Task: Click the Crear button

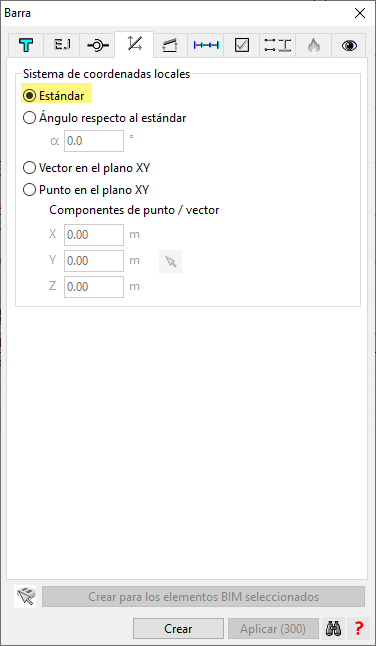Action: click(178, 629)
